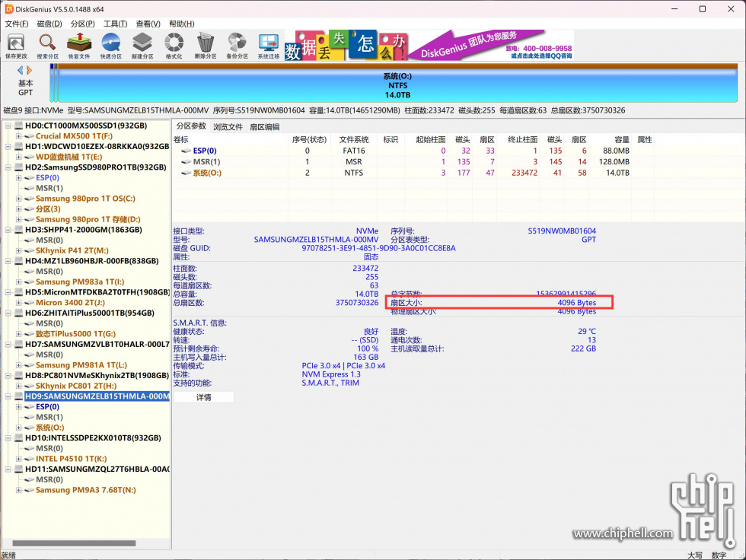746x560 pixels.
Task: Expand the WD蓝盘机械 1T(E:) partition
Action: click(18, 157)
